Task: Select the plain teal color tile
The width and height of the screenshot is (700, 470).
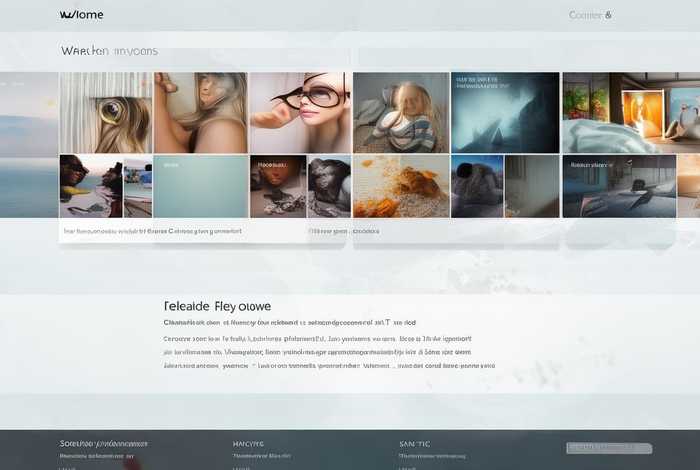Action: pyautogui.click(x=200, y=186)
